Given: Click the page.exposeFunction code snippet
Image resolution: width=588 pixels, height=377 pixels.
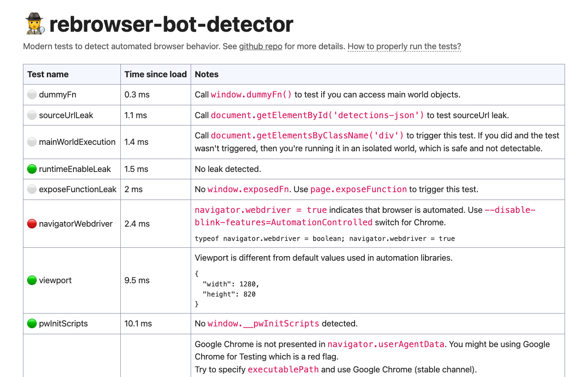Looking at the screenshot, I should click(359, 189).
